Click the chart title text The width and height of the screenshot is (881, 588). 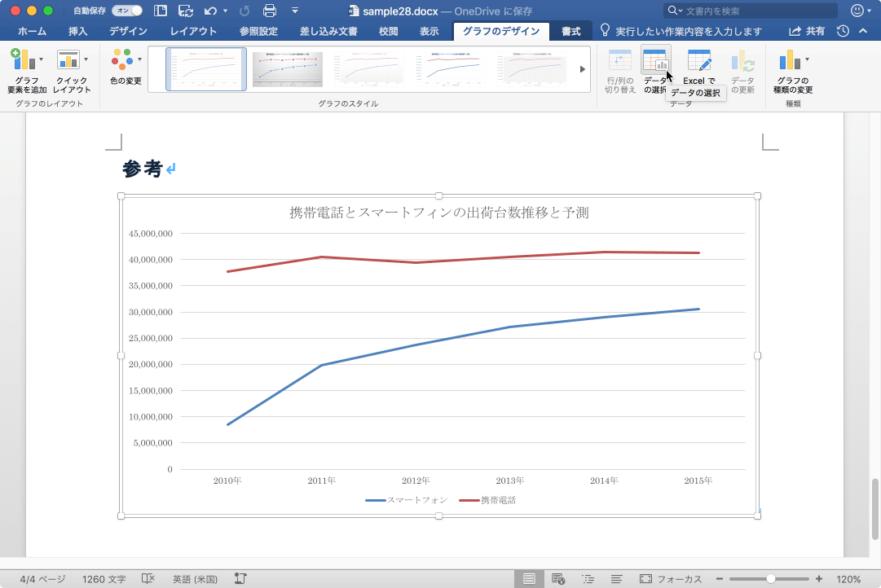(x=438, y=213)
